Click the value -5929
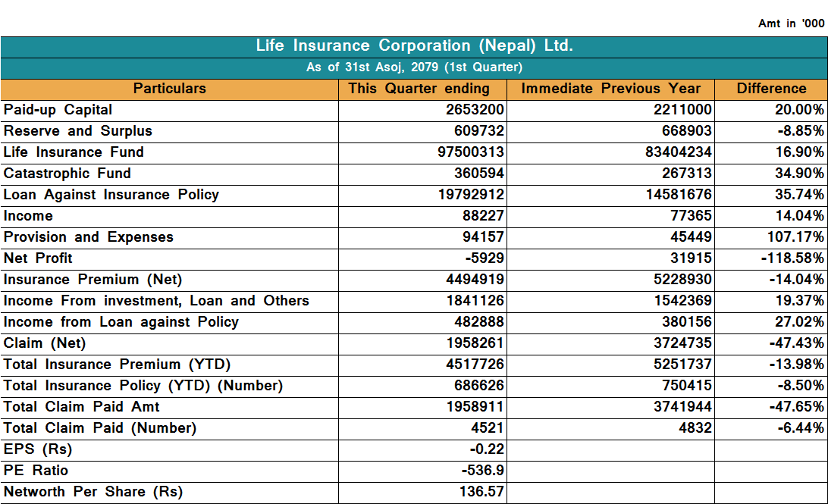This screenshot has width=828, height=504. click(485, 258)
